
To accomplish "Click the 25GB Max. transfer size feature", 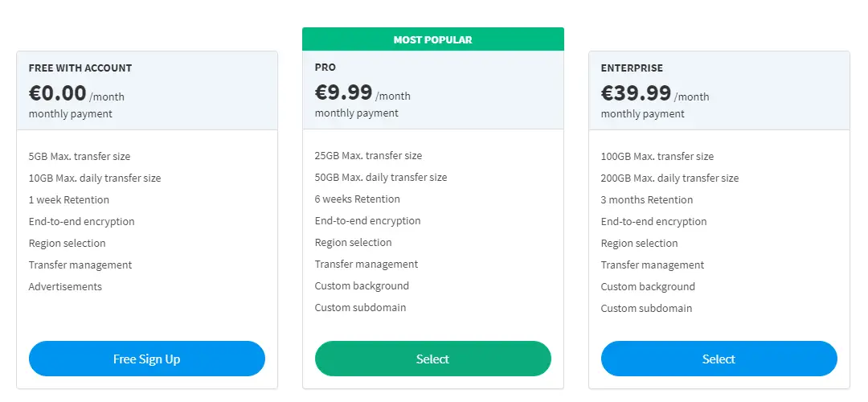I will [368, 156].
